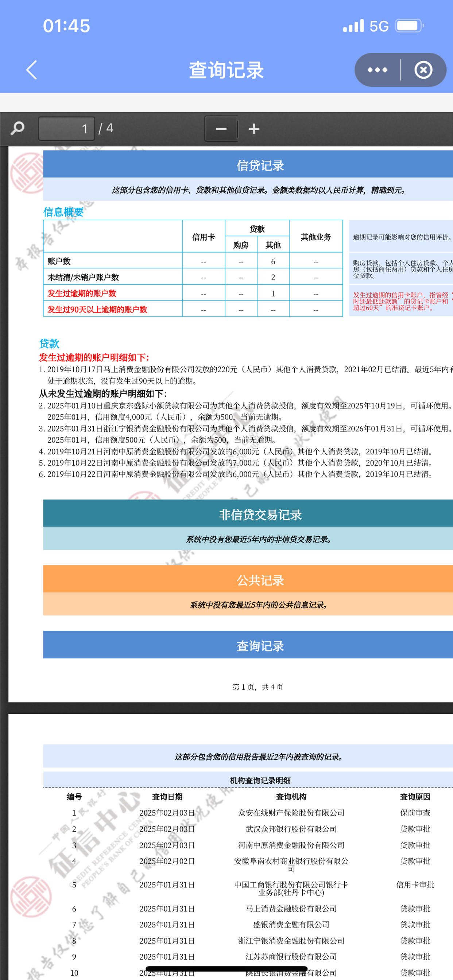The height and width of the screenshot is (980, 453).
Task: Select row 3 河南中原消费金融 query institution
Action: [291, 845]
